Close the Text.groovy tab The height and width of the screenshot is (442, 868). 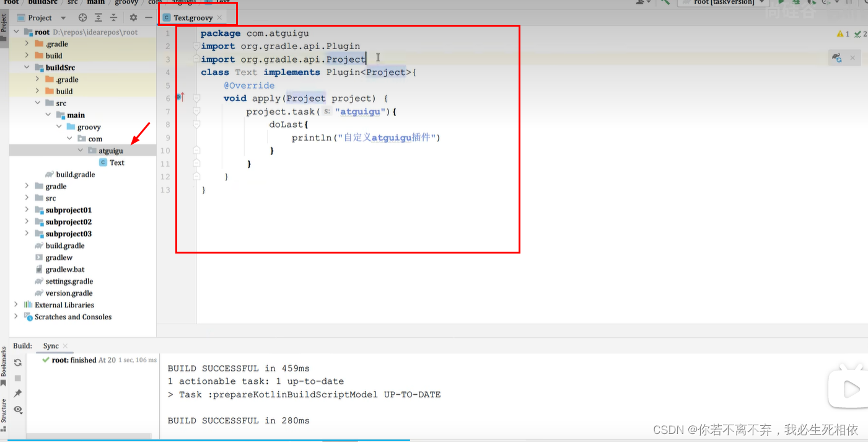point(219,18)
